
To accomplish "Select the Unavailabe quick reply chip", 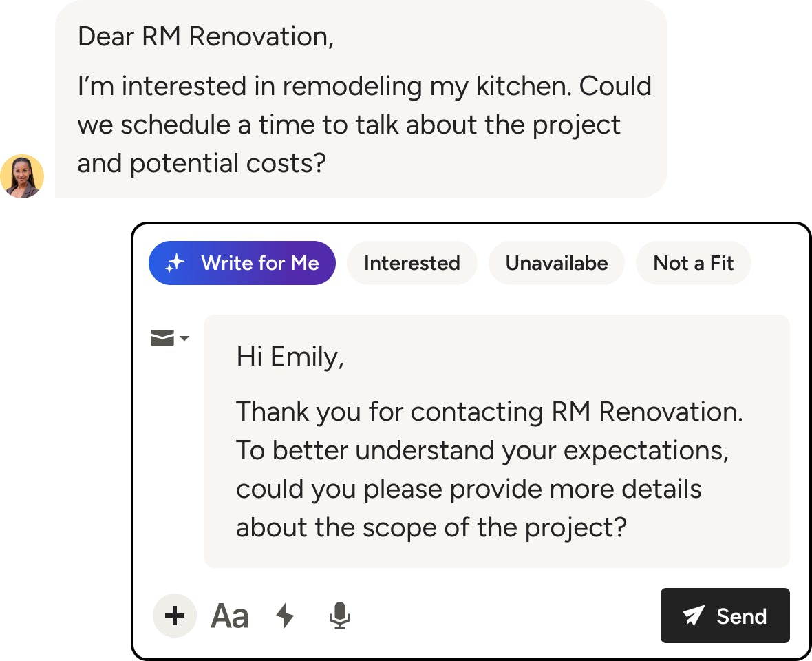I will 556,263.
